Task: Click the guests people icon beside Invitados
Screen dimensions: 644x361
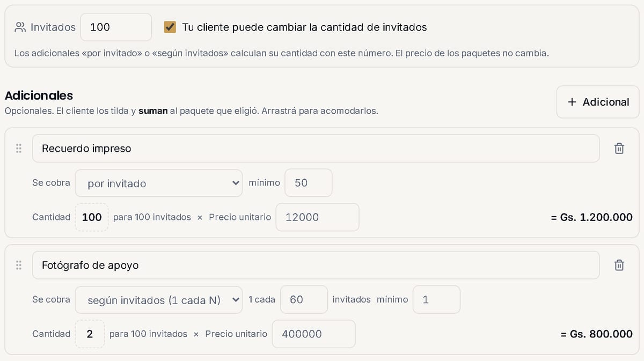Action: [x=20, y=27]
